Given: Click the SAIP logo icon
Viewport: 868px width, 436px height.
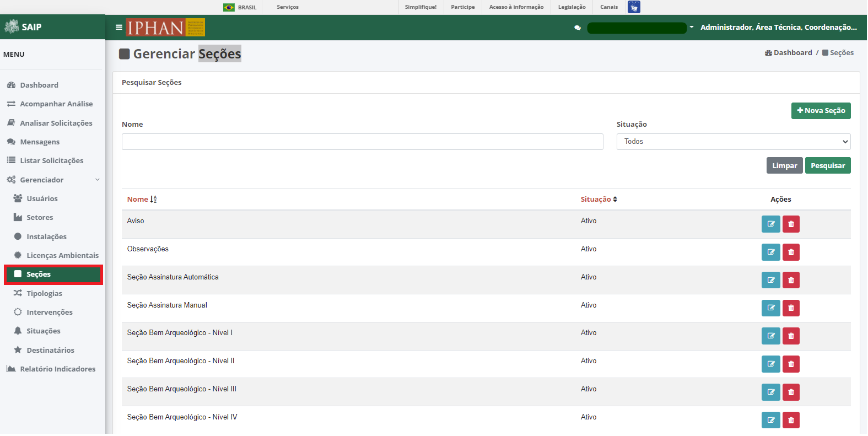Looking at the screenshot, I should (12, 26).
